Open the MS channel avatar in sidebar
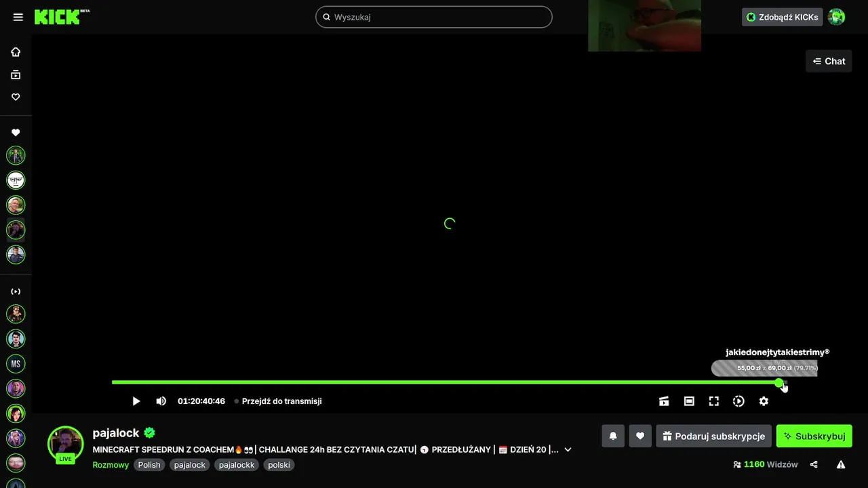 click(x=16, y=364)
